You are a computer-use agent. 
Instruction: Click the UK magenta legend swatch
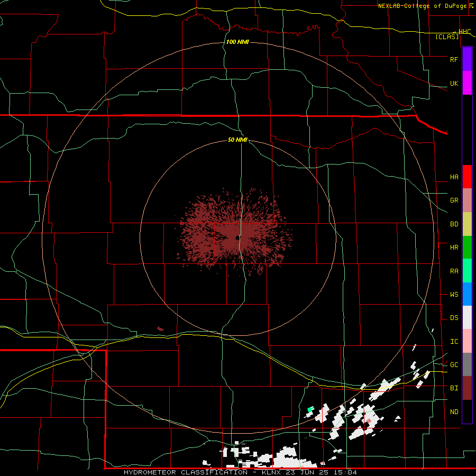coord(467,83)
